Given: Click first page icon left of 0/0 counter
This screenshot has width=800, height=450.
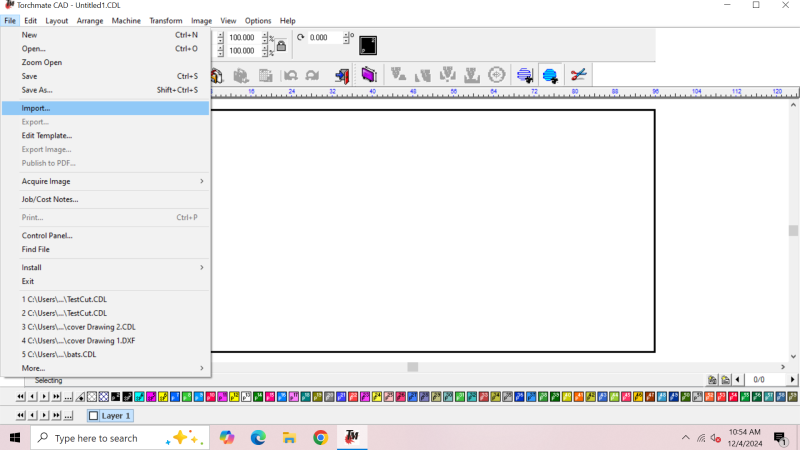Looking at the screenshot, I should [x=712, y=380].
